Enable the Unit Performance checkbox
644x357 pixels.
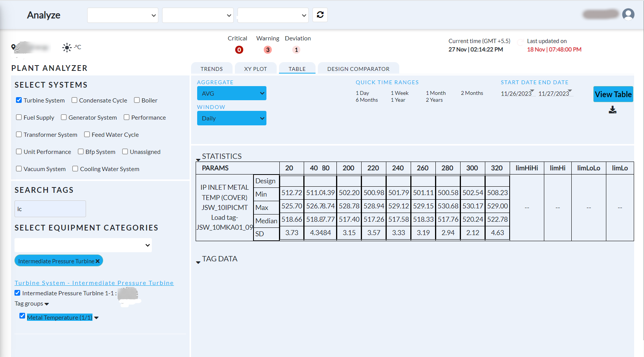pyautogui.click(x=19, y=151)
